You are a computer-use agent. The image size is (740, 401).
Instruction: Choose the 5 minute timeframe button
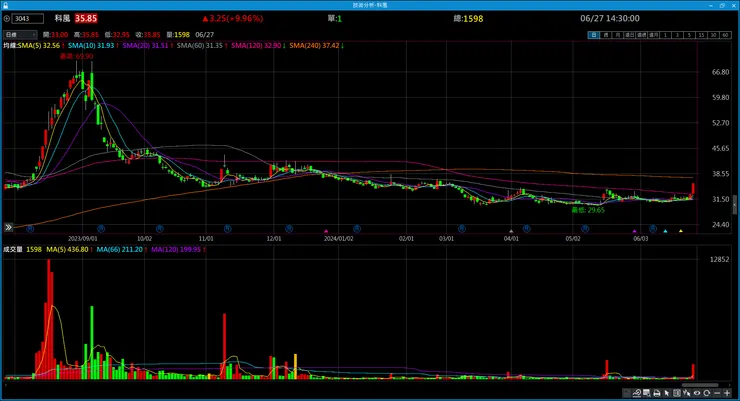click(689, 35)
